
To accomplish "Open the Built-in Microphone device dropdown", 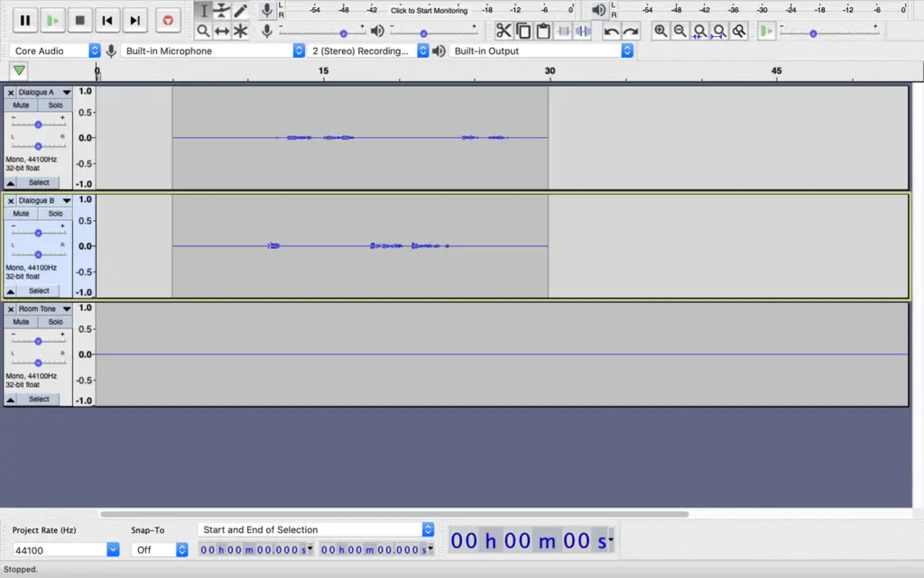I will tap(213, 50).
